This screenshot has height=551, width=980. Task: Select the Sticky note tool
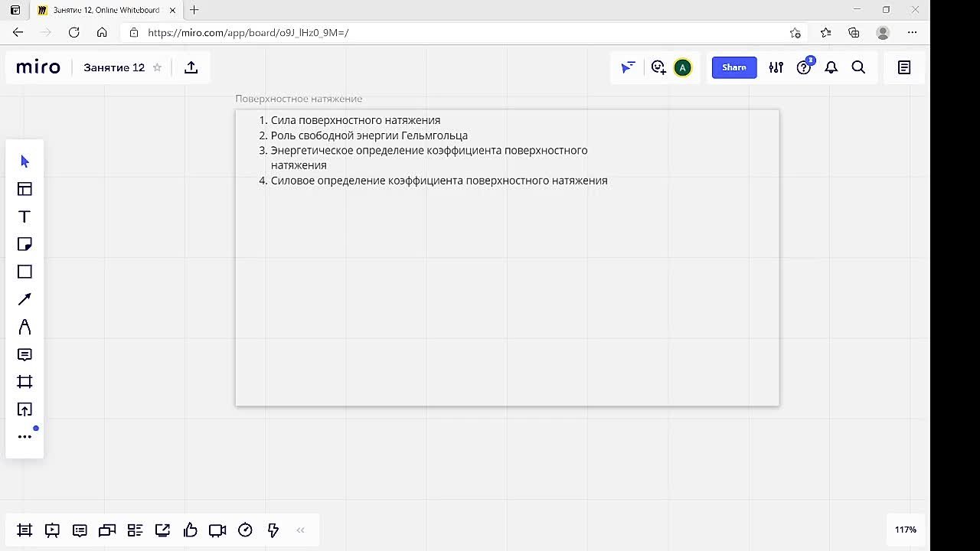(x=24, y=244)
